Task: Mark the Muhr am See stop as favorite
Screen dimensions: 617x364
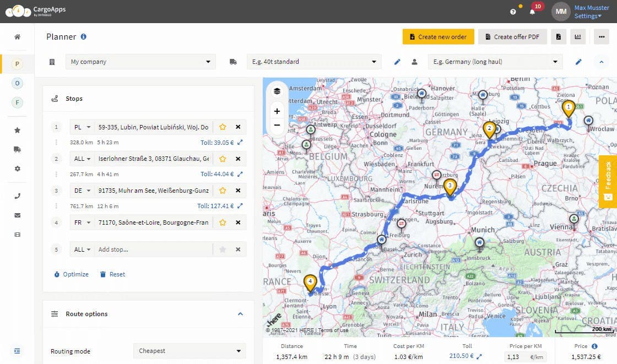Action: click(x=223, y=191)
